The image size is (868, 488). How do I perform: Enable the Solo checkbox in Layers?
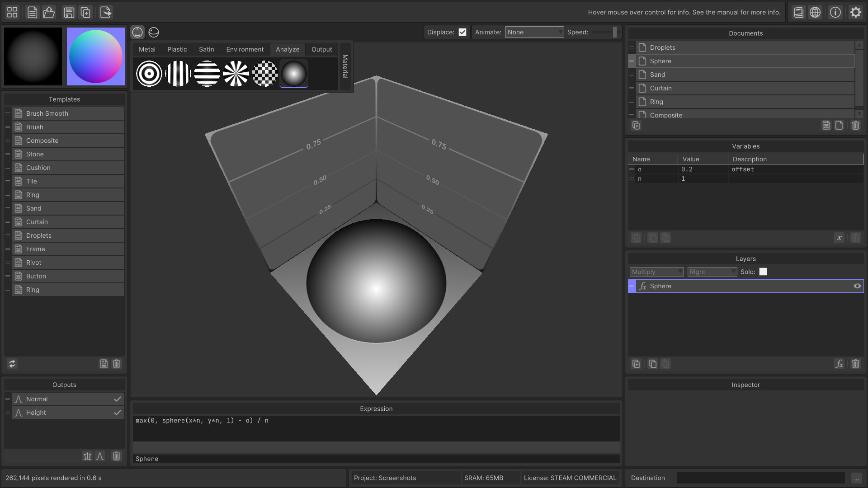click(x=763, y=272)
